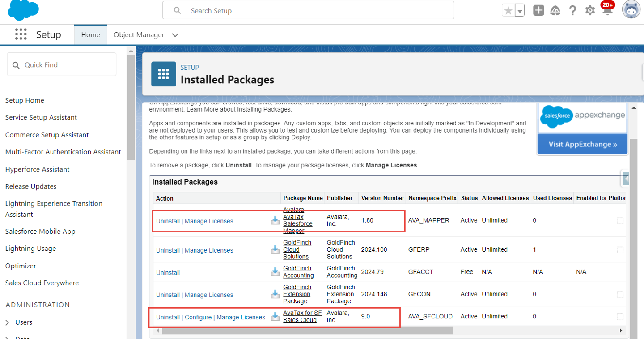Click the sidebar vertical scrollbar
The width and height of the screenshot is (644, 339).
pyautogui.click(x=131, y=107)
